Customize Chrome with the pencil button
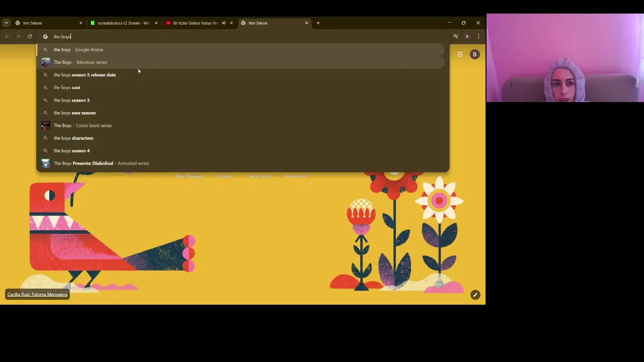Viewport: 644px width, 362px height. pos(475,295)
